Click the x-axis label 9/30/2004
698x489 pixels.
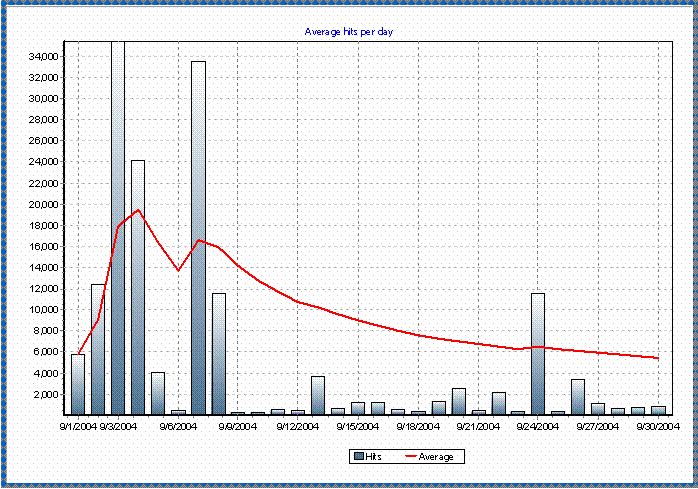pyautogui.click(x=658, y=427)
